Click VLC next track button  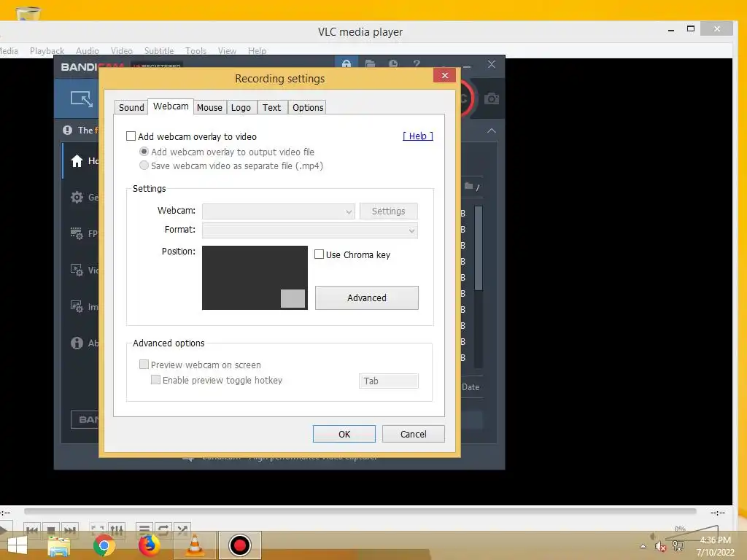(x=69, y=530)
